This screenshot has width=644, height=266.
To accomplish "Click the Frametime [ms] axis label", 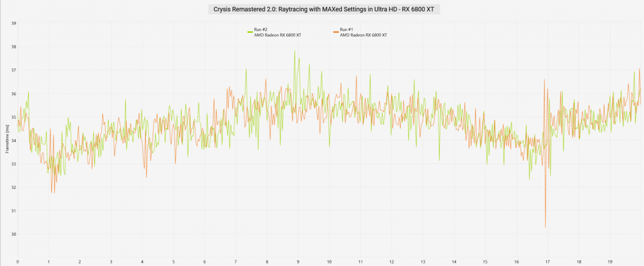I will click(x=7, y=140).
